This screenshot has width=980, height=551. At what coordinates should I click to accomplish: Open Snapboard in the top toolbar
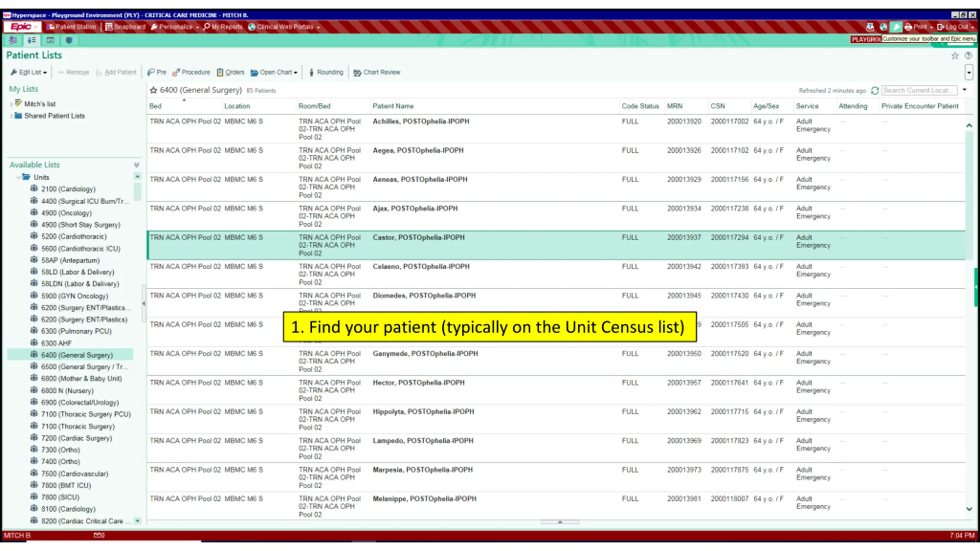[126, 27]
